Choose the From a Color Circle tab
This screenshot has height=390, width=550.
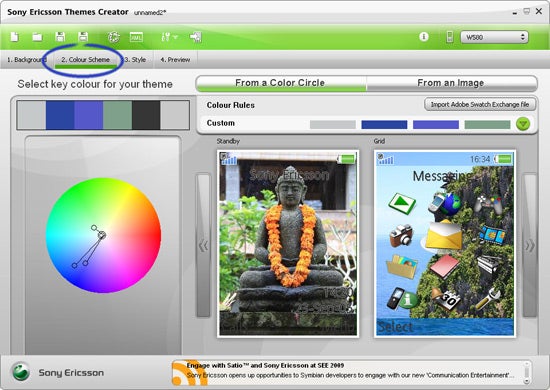click(x=281, y=83)
